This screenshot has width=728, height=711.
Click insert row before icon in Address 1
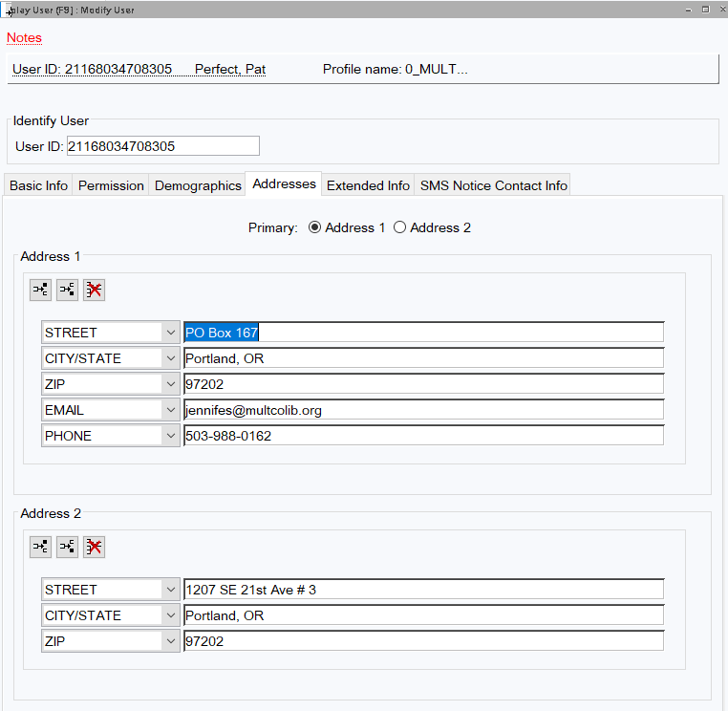point(40,291)
